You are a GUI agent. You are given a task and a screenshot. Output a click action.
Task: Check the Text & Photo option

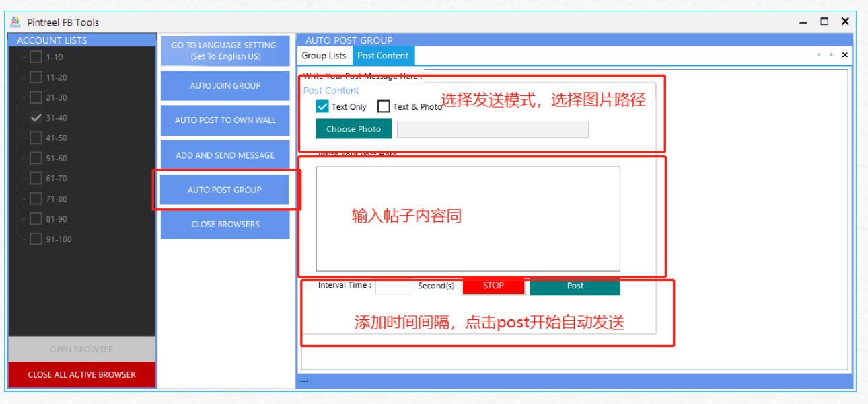(x=384, y=106)
